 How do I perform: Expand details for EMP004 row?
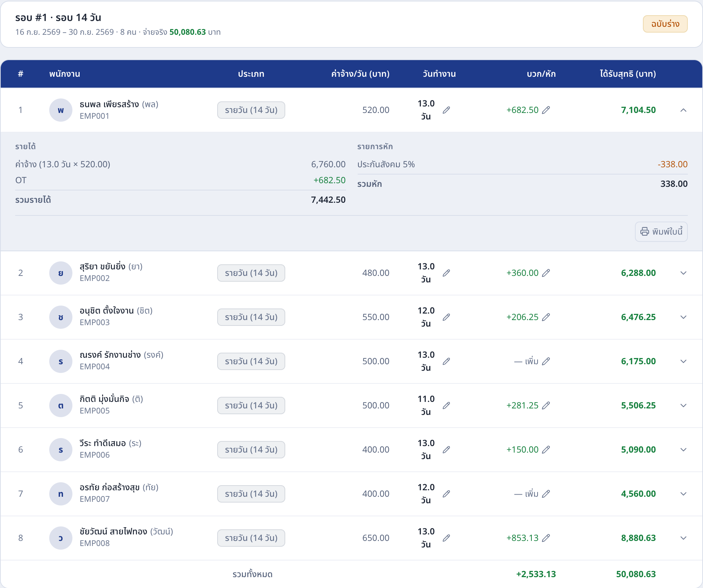pyautogui.click(x=683, y=361)
